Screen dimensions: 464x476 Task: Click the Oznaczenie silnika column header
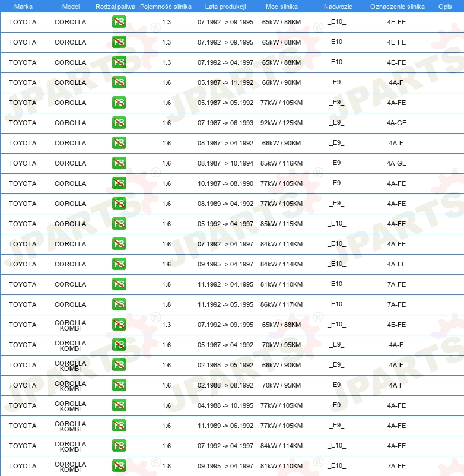397,7
